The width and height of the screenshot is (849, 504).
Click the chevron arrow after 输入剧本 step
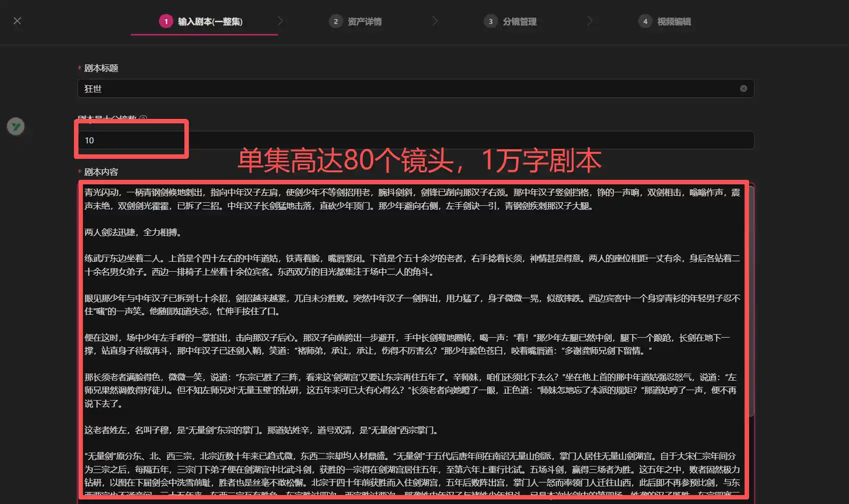(x=280, y=21)
